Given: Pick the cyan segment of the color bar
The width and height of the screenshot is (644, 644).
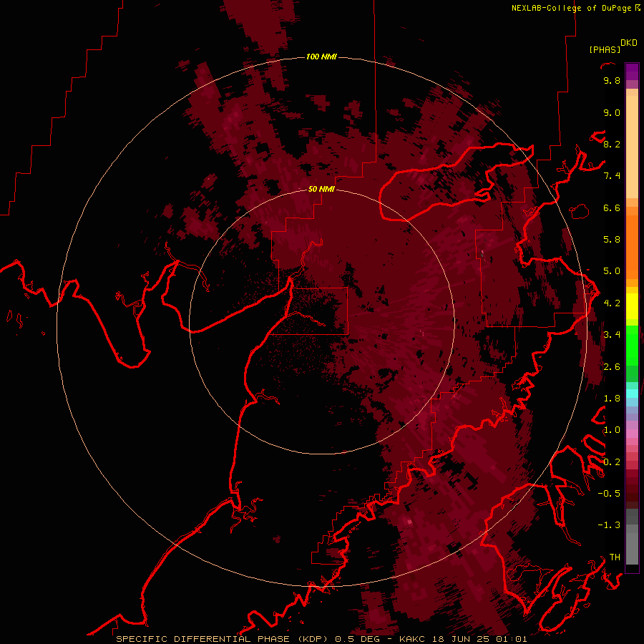Looking at the screenshot, I should click(x=632, y=394).
